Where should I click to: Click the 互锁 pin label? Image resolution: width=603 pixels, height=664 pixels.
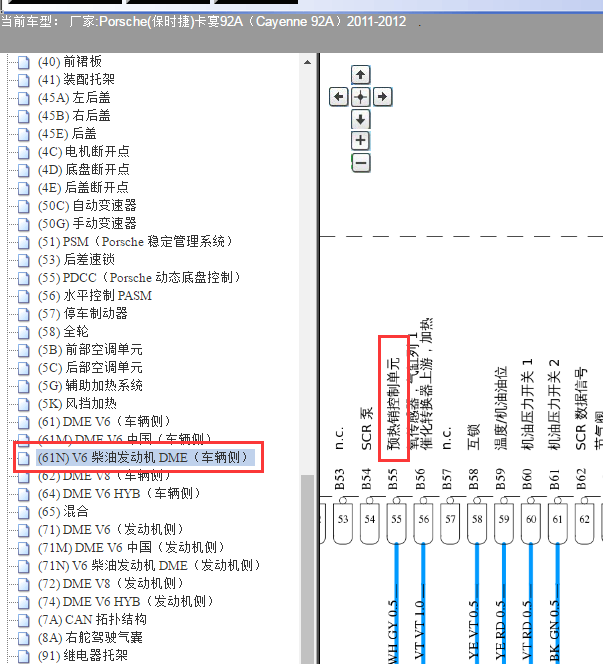click(473, 436)
